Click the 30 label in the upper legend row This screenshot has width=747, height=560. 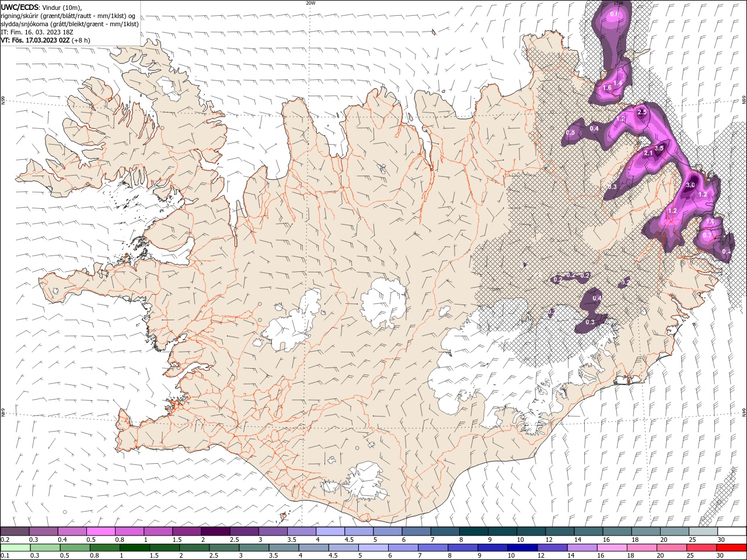point(721,540)
